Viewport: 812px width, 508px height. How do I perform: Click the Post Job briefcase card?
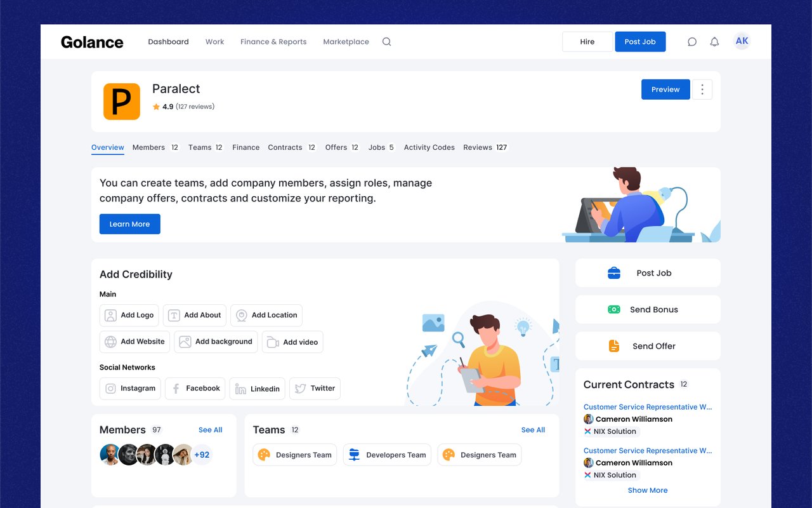click(x=648, y=273)
